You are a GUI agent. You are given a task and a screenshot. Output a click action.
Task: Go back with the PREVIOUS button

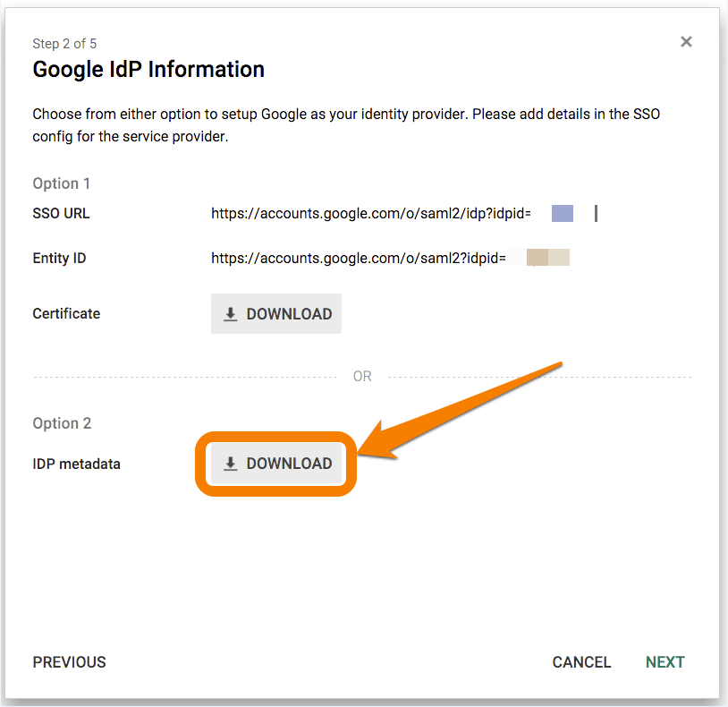click(x=69, y=662)
